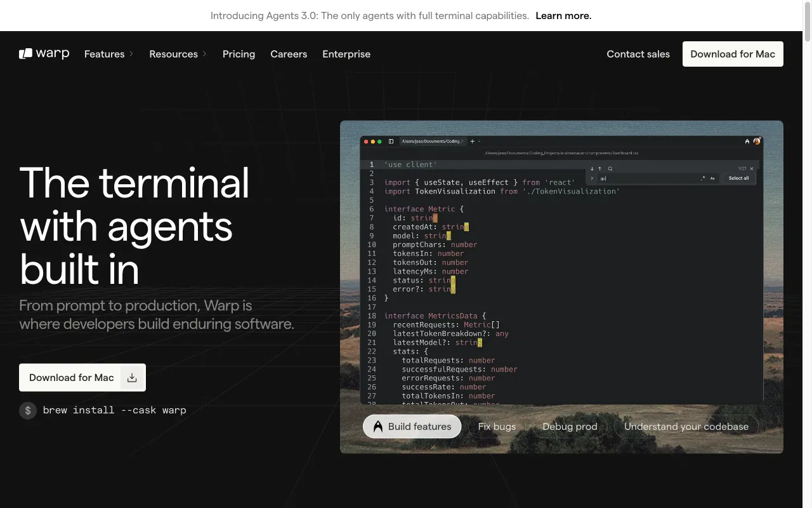Viewport: 812px width, 508px height.
Task: Click the dollar sign icon beside brew command
Action: pyautogui.click(x=28, y=410)
